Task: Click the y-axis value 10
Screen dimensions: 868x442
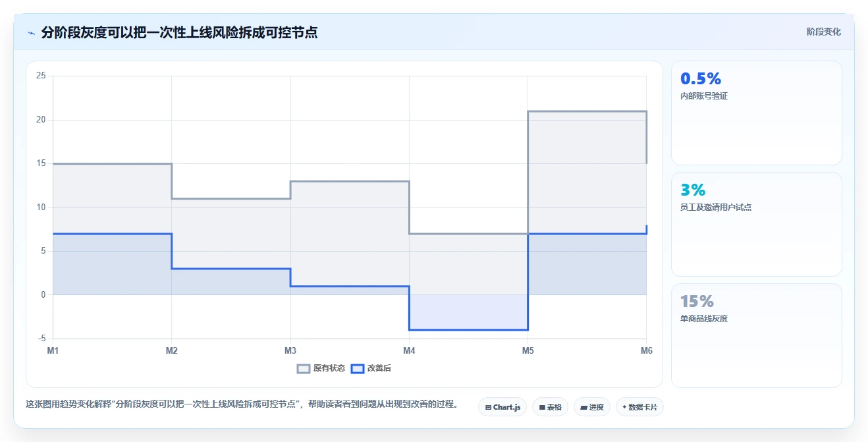Action: point(41,207)
